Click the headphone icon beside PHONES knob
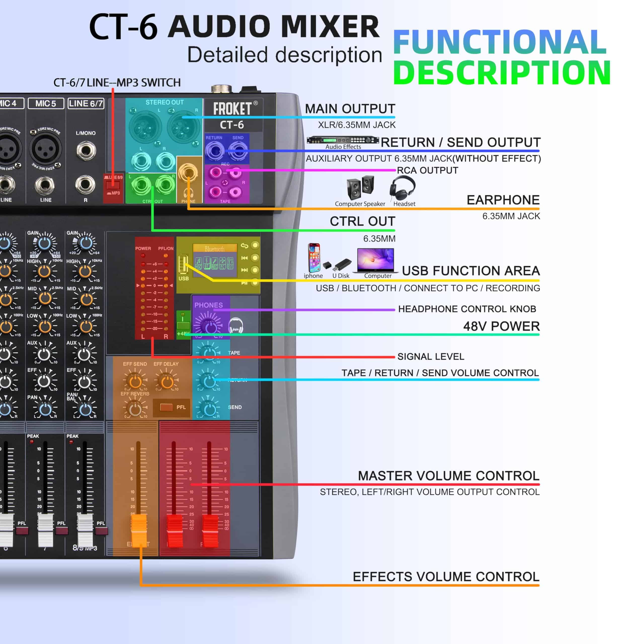 (236, 326)
